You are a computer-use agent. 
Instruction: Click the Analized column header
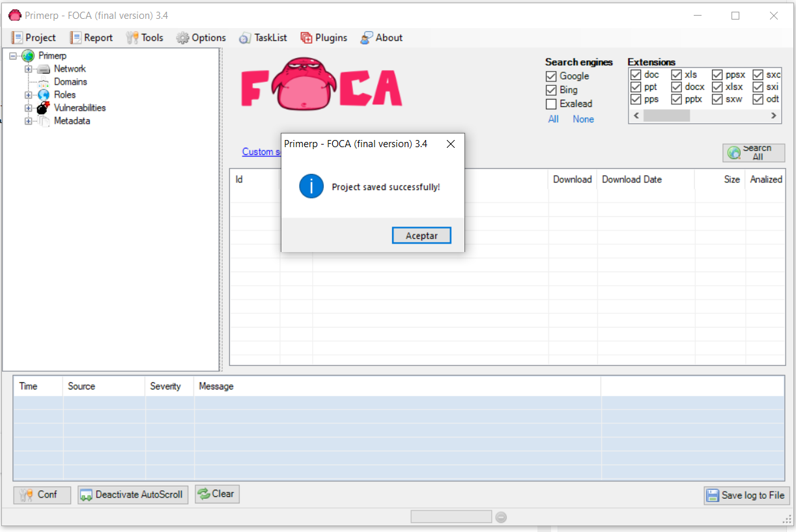(765, 180)
